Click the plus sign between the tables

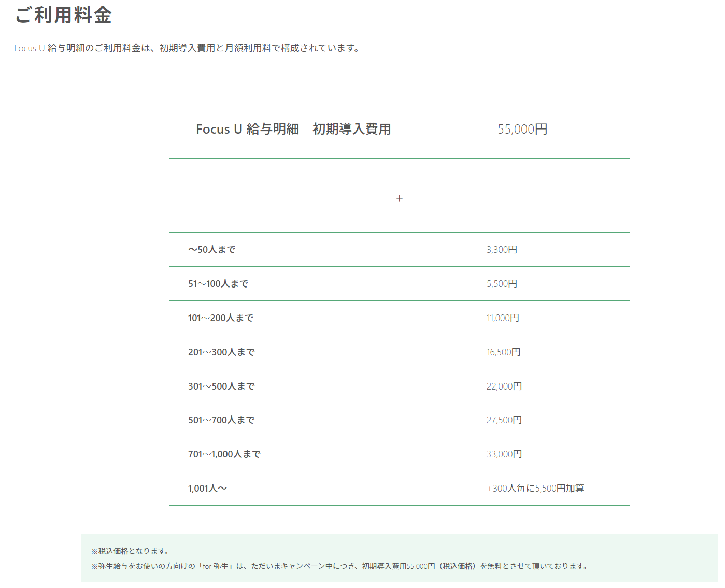[399, 198]
